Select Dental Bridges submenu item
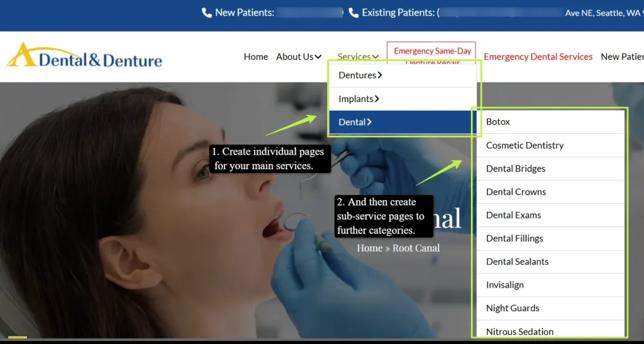644x344 pixels. [x=550, y=169]
